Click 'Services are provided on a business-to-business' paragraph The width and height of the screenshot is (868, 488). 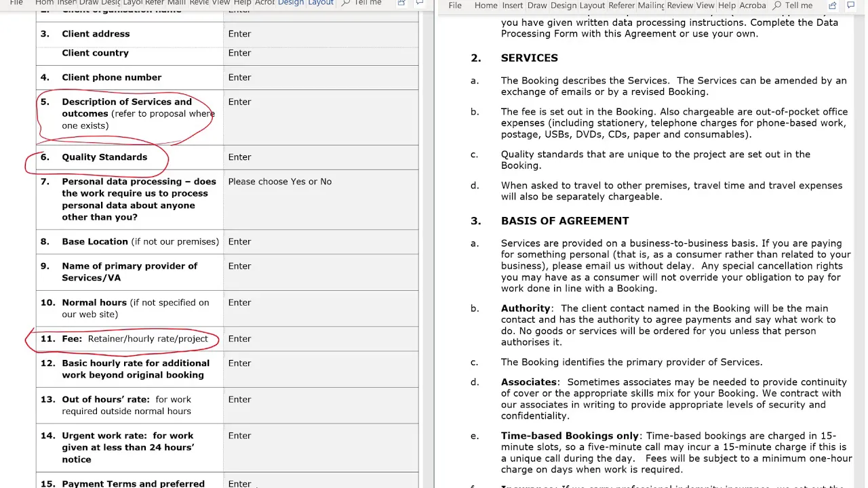pyautogui.click(x=676, y=266)
